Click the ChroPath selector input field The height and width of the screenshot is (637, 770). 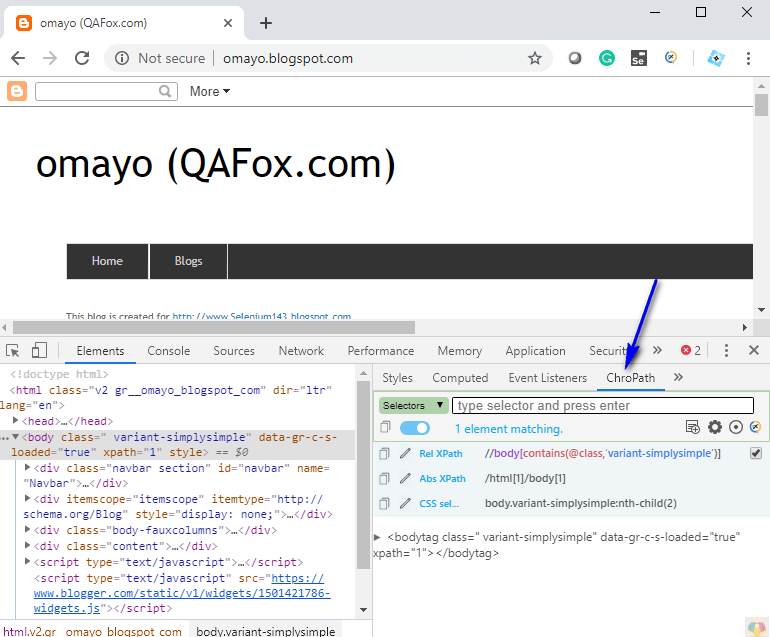tap(603, 406)
